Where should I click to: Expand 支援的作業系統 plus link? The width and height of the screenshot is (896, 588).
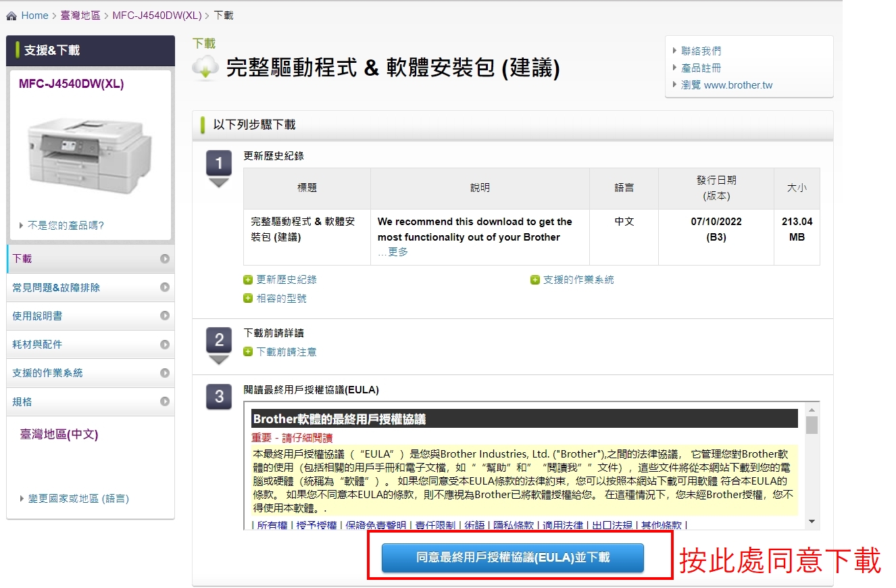(578, 279)
